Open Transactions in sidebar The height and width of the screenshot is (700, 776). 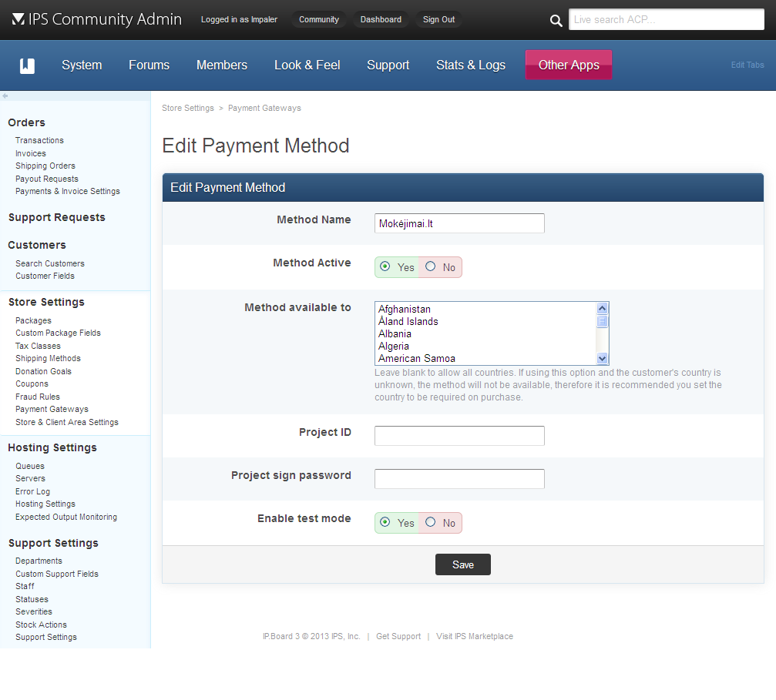pos(39,140)
